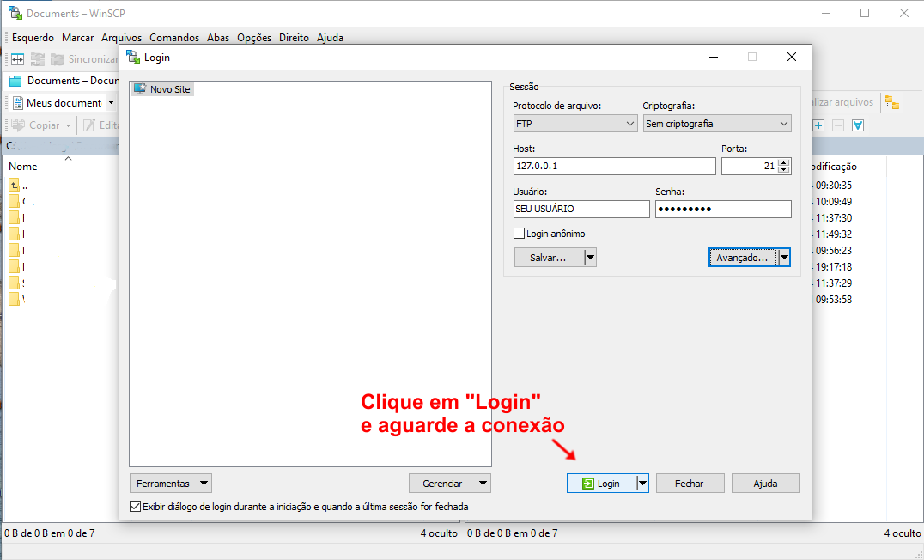Open the Protocolo de arquivo FTP dropdown
The height and width of the screenshot is (560, 924).
click(575, 124)
